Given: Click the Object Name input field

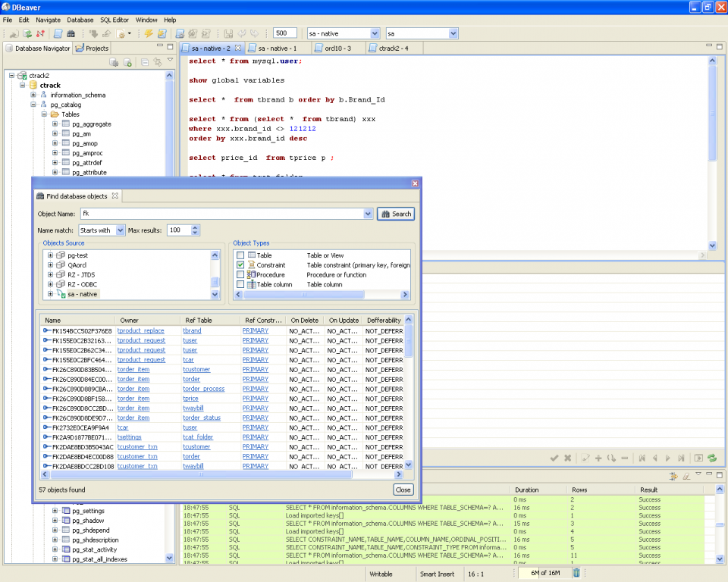Looking at the screenshot, I should (x=223, y=214).
